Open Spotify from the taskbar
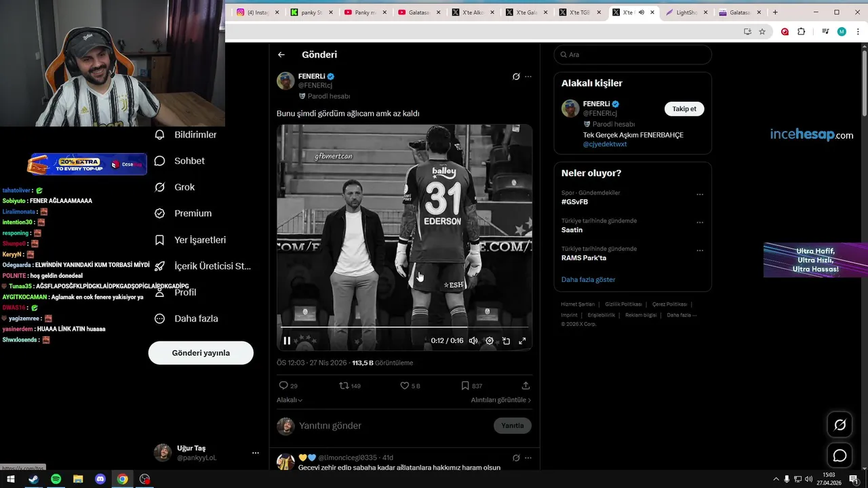This screenshot has width=868, height=488. [x=56, y=479]
